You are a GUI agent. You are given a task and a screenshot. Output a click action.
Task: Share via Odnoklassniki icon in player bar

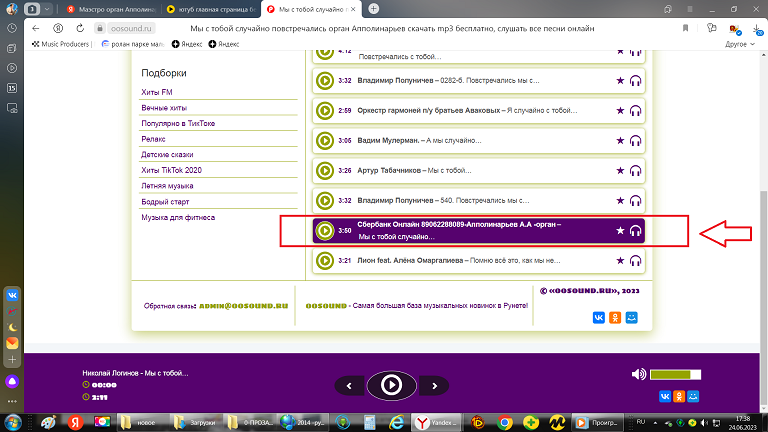coord(679,396)
